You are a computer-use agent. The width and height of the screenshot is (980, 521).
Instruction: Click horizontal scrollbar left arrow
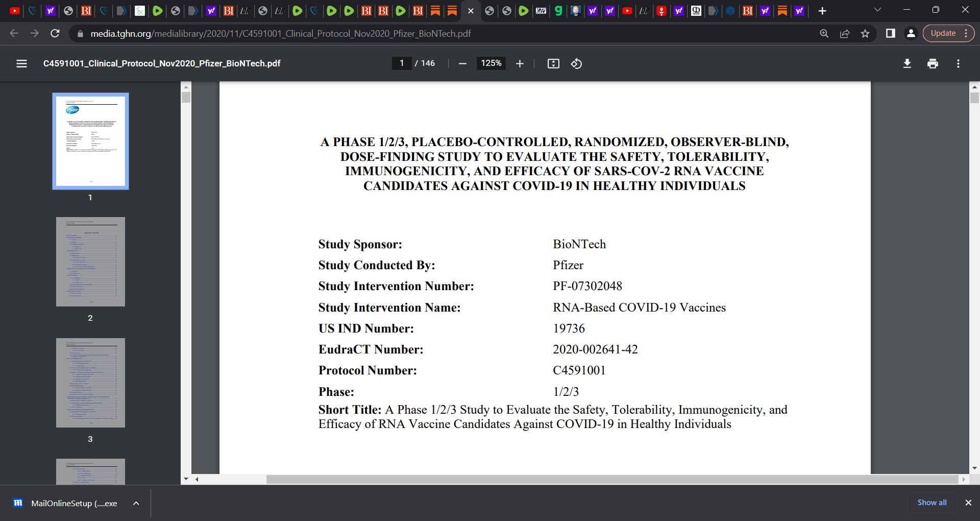coord(197,479)
